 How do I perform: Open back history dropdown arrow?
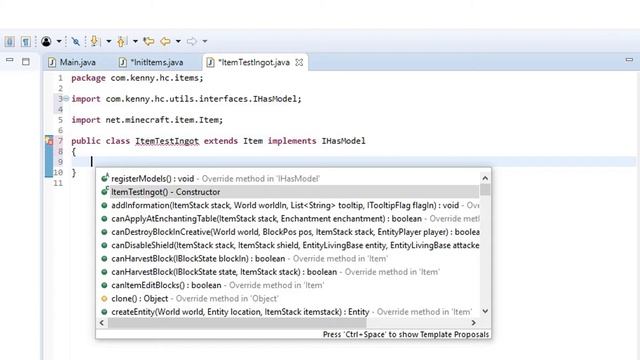[178, 41]
